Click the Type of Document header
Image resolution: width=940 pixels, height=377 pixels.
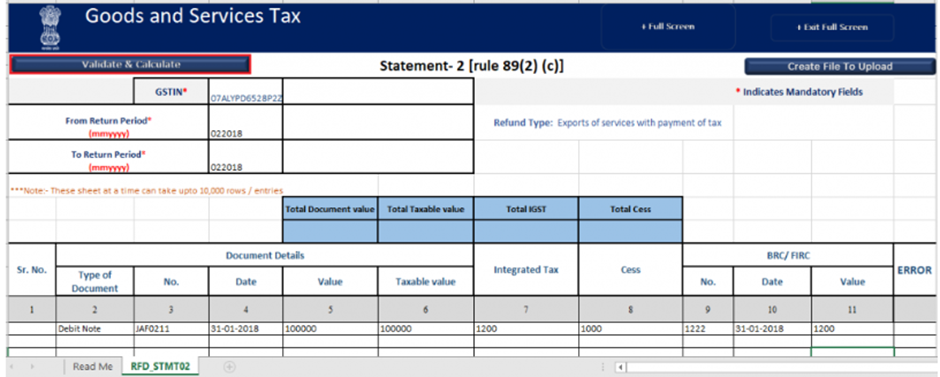coord(95,281)
